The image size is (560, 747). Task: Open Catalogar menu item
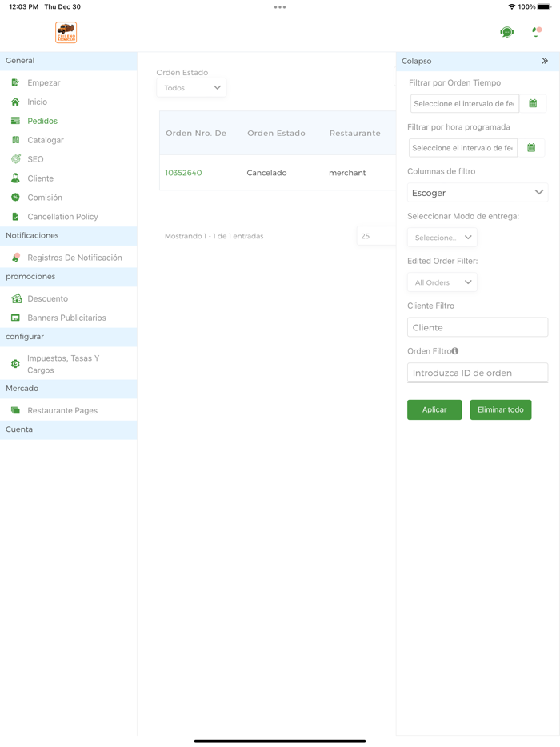tap(46, 140)
